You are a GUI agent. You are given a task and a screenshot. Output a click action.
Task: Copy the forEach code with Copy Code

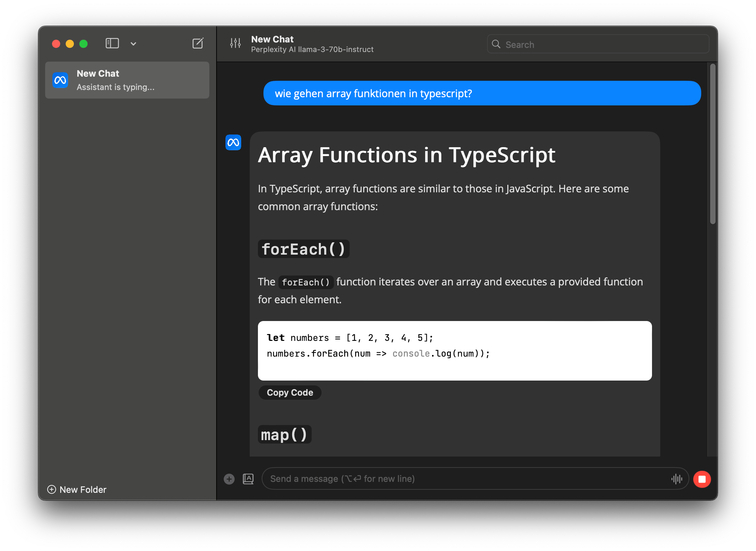point(290,393)
